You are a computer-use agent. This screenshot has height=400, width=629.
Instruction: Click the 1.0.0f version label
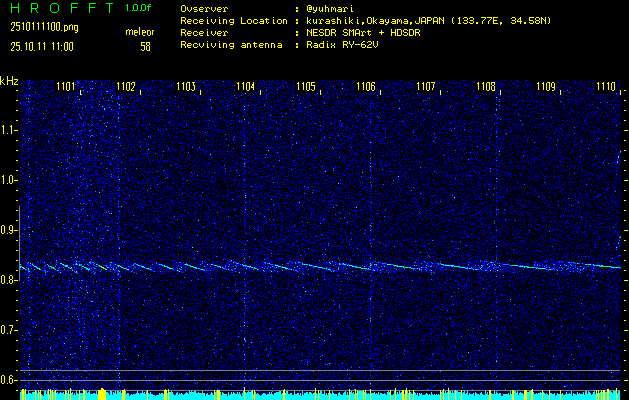[139, 8]
